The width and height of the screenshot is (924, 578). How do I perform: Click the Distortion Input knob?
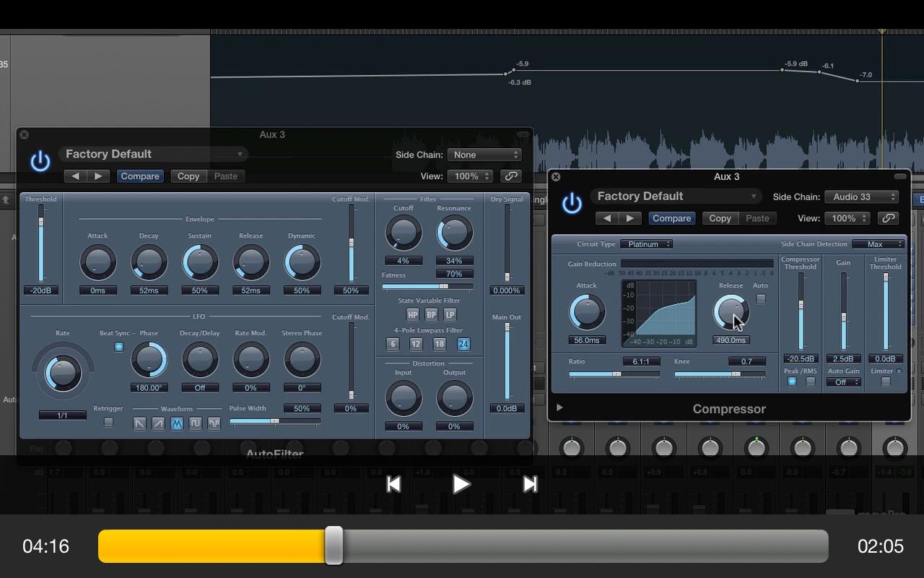coord(404,398)
